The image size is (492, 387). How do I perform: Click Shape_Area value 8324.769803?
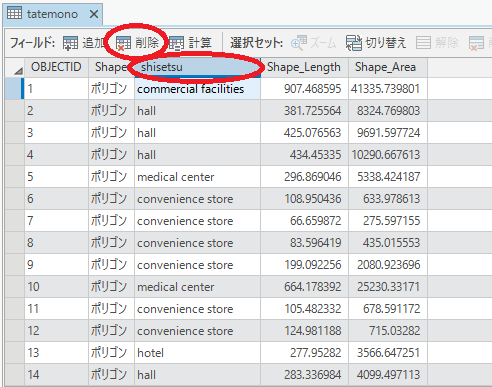[x=388, y=111]
